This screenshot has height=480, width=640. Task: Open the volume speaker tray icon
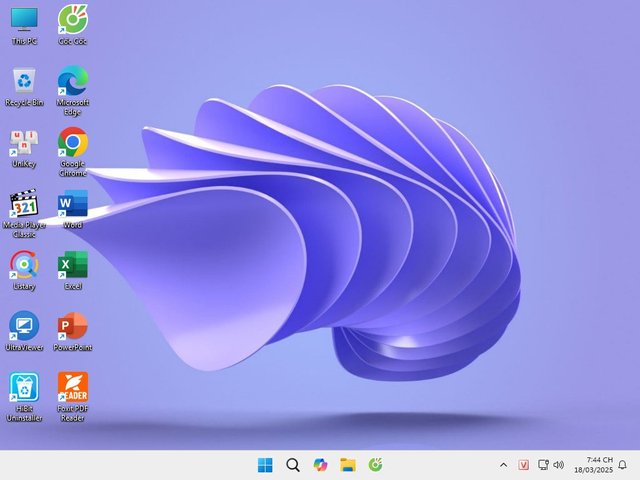559,465
